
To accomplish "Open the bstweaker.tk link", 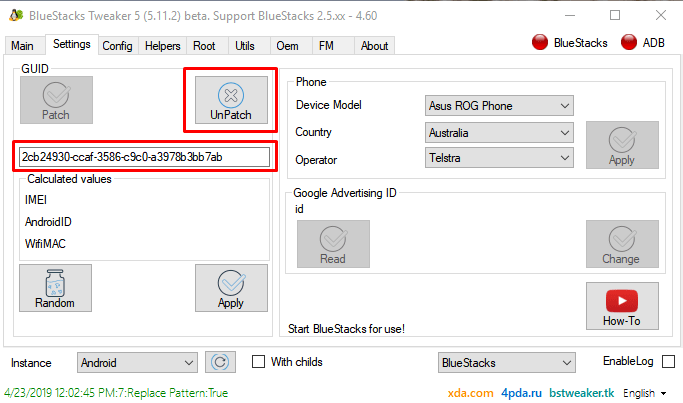I will [582, 393].
